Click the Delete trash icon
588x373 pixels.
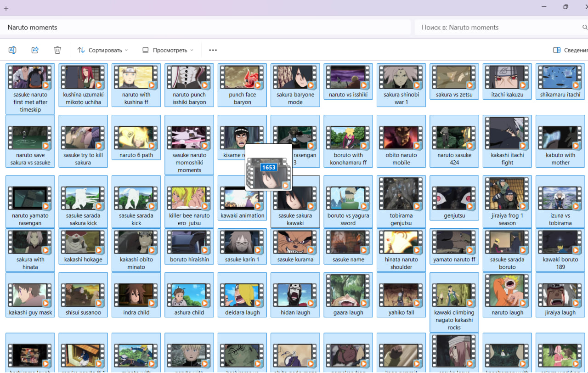pos(57,50)
